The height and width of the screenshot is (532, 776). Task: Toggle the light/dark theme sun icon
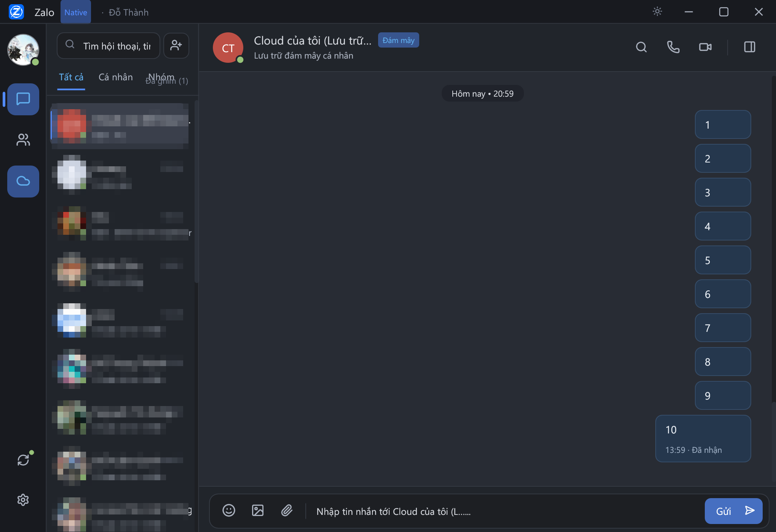tap(657, 11)
